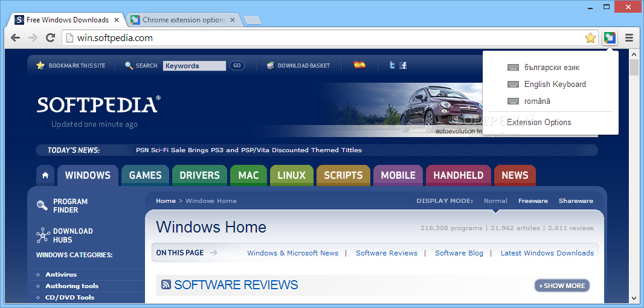Image resolution: width=644 pixels, height=308 pixels.
Task: Open the Chrome hamburger menu
Action: pyautogui.click(x=629, y=38)
